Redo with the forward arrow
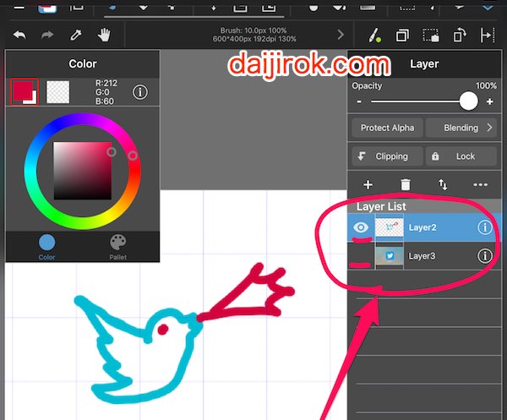 pos(47,35)
